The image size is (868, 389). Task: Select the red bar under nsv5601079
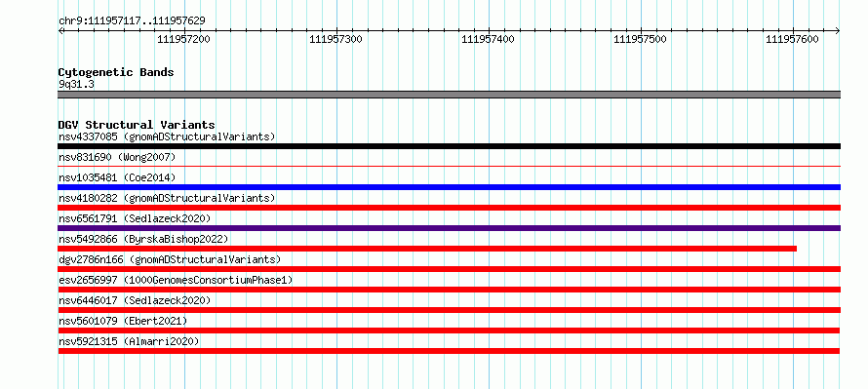[449, 331]
